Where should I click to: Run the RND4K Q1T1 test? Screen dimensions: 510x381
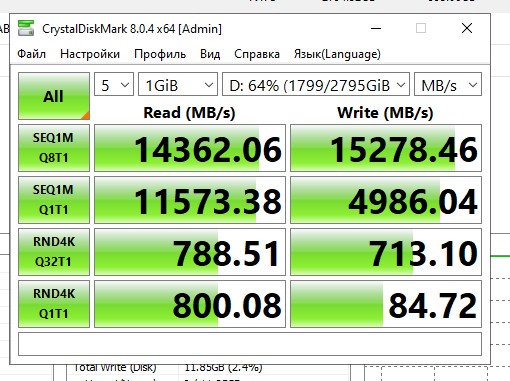[54, 304]
